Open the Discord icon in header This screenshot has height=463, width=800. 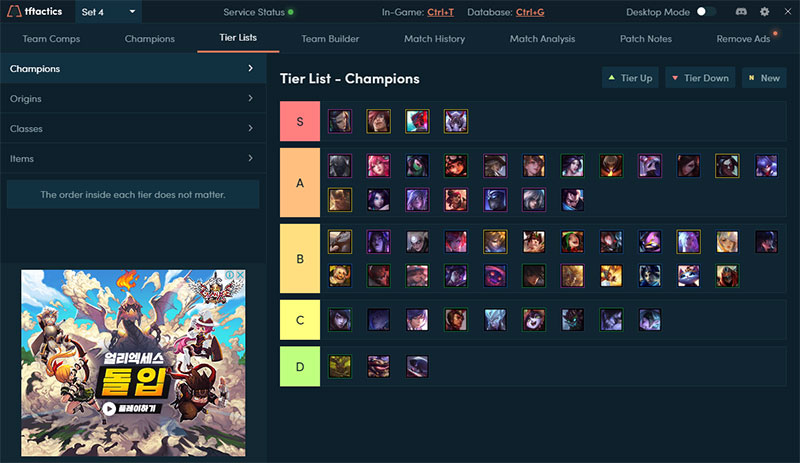coord(741,11)
